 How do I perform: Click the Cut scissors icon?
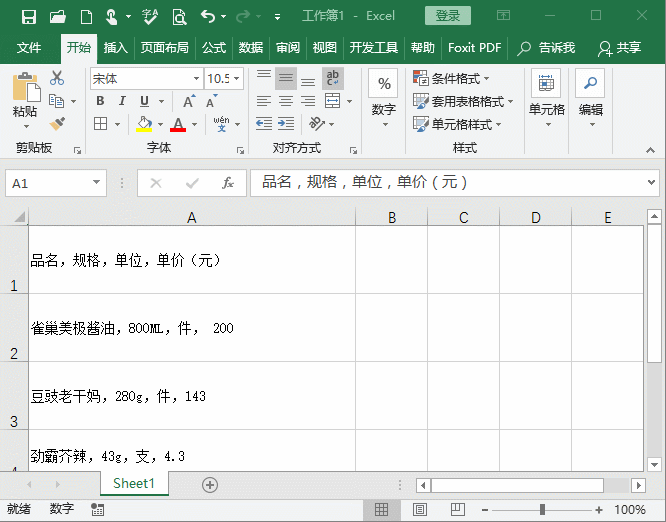(x=57, y=78)
